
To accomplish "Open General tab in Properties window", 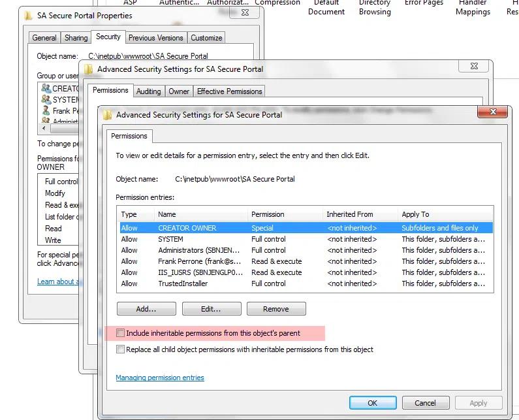I will tap(44, 38).
